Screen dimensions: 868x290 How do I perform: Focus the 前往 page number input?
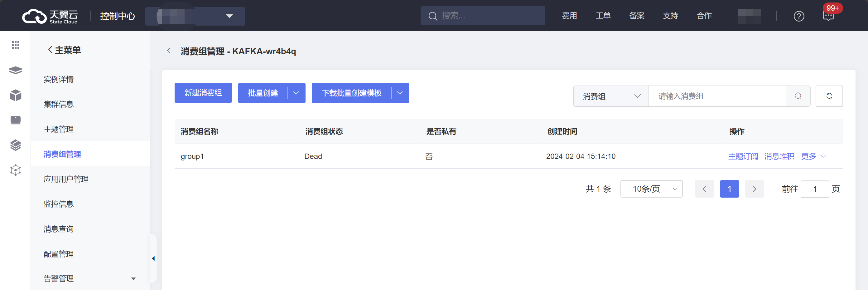pyautogui.click(x=815, y=189)
